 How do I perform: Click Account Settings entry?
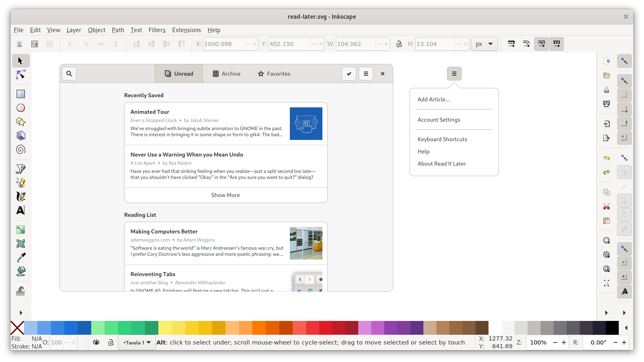point(439,120)
